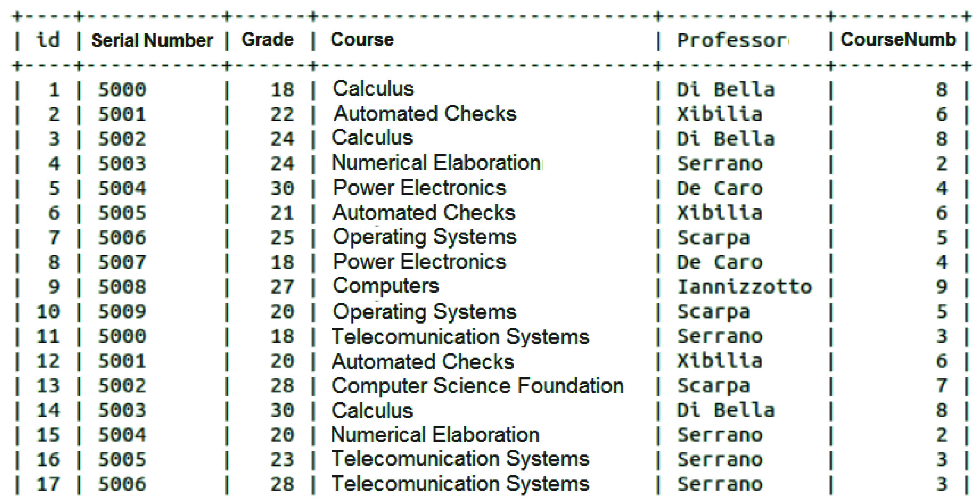Click the CourseNumb column header
980x503 pixels.
[898, 40]
